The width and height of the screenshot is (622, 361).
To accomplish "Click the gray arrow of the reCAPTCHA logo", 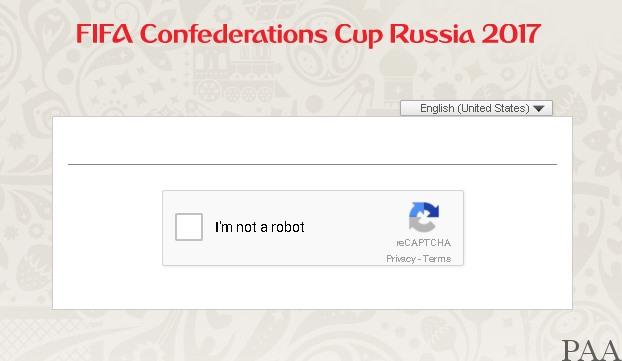I will (421, 225).
